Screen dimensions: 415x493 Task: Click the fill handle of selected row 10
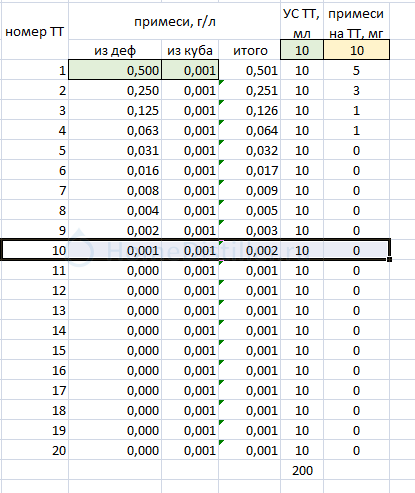click(x=389, y=259)
